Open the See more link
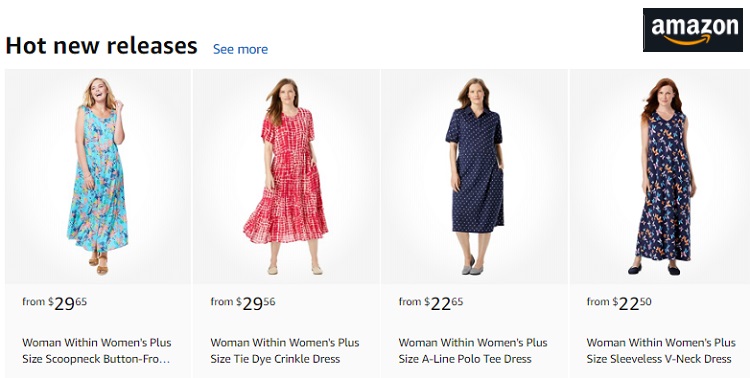750x378 pixels. click(240, 49)
